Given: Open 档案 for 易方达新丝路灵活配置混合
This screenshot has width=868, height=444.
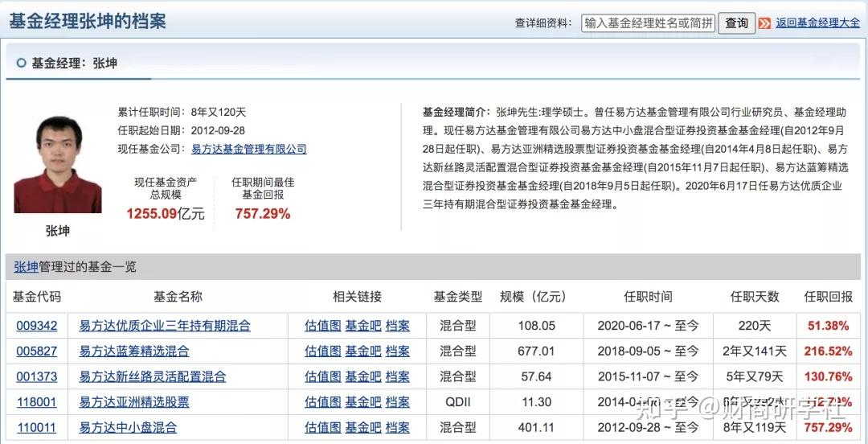Looking at the screenshot, I should 398,377.
